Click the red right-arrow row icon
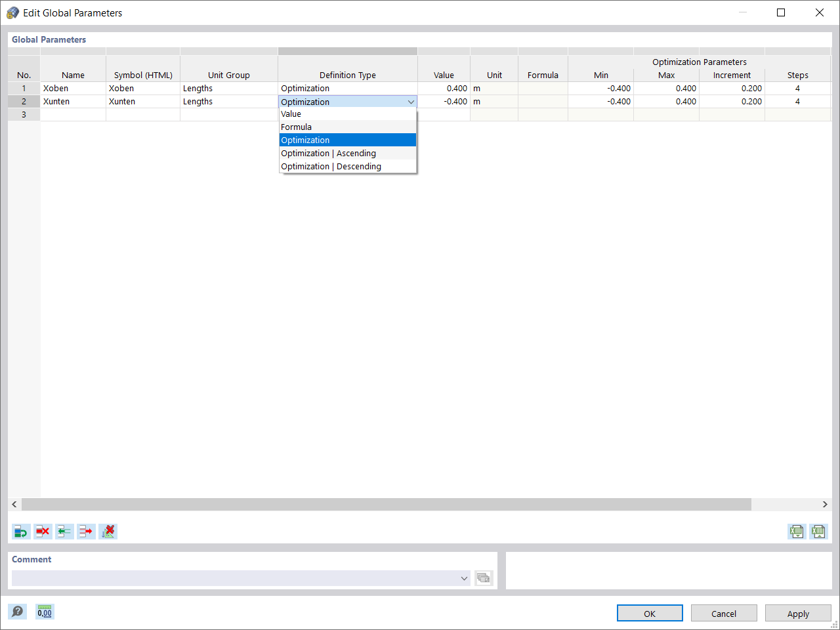This screenshot has width=840, height=630. [86, 531]
